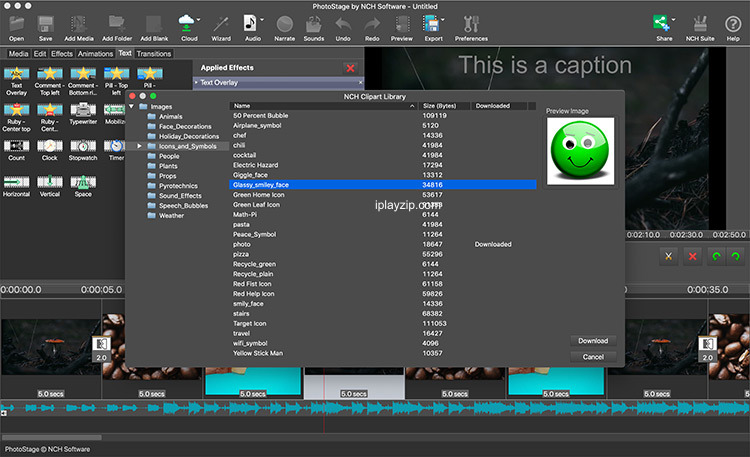The width and height of the screenshot is (750, 457).
Task: Select the Comment - Top left effect
Action: pyautogui.click(x=50, y=81)
